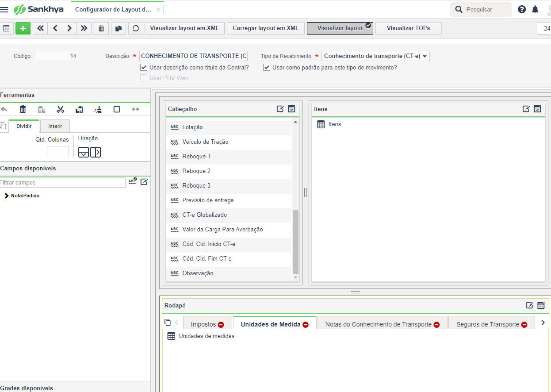The width and height of the screenshot is (551, 392).
Task: Click edit icon beside Filtrar campos
Action: click(144, 181)
